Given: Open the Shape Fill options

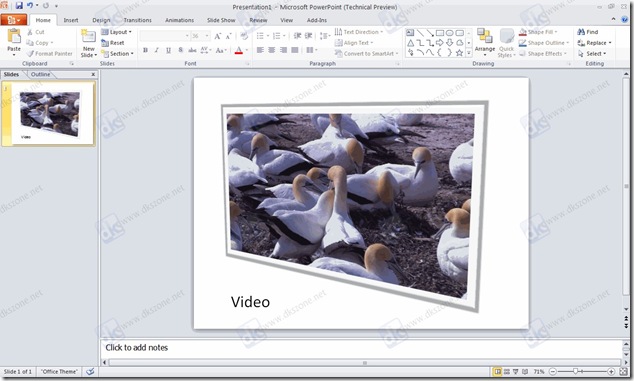Looking at the screenshot, I should pyautogui.click(x=538, y=32).
